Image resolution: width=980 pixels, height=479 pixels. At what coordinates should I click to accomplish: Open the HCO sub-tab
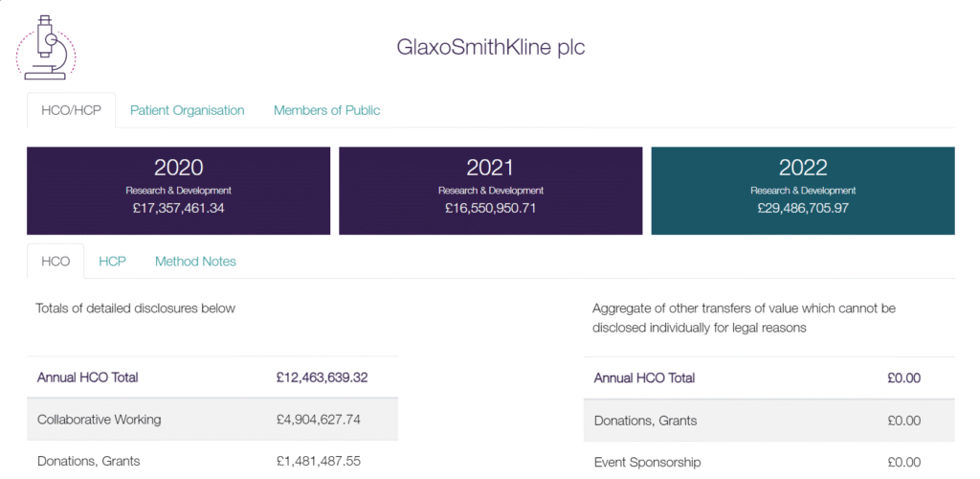(x=56, y=261)
